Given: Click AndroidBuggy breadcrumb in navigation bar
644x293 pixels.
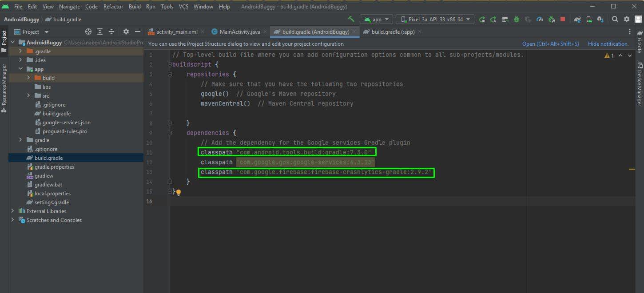Looking at the screenshot, I should [x=21, y=20].
